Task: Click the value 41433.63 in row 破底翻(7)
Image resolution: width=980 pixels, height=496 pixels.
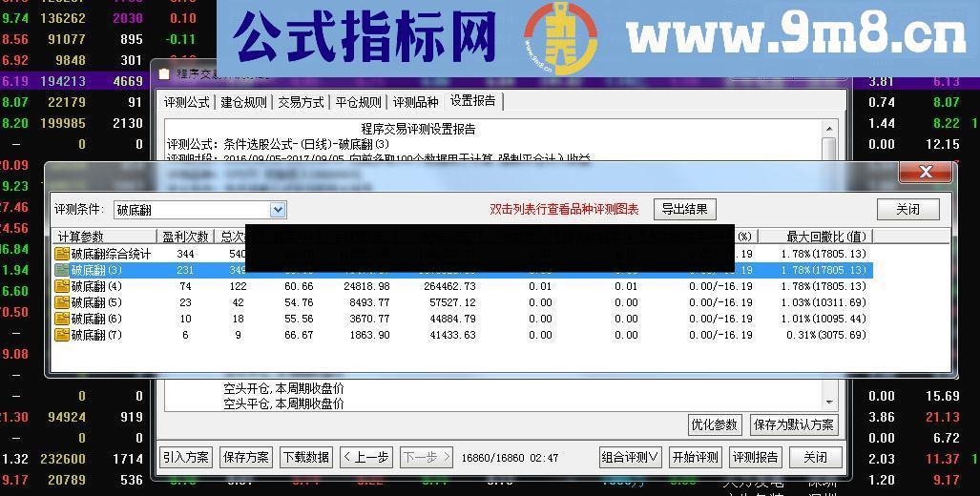Action: click(x=450, y=335)
